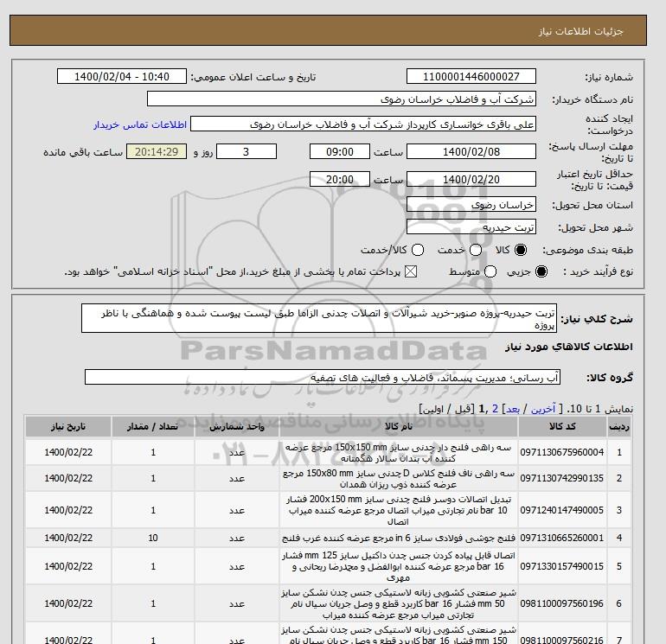The height and width of the screenshot is (644, 666).
Task: Click the dismantling joint item name, row 5
Action: 399,566
